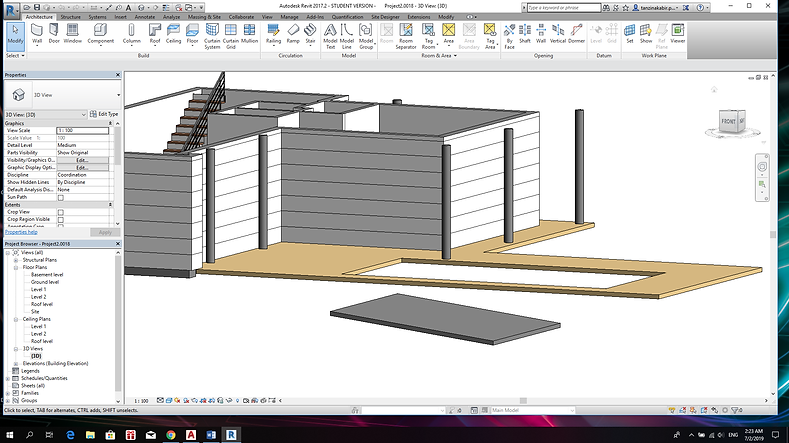
Task: Open the work plane Viewer
Action: (678, 34)
